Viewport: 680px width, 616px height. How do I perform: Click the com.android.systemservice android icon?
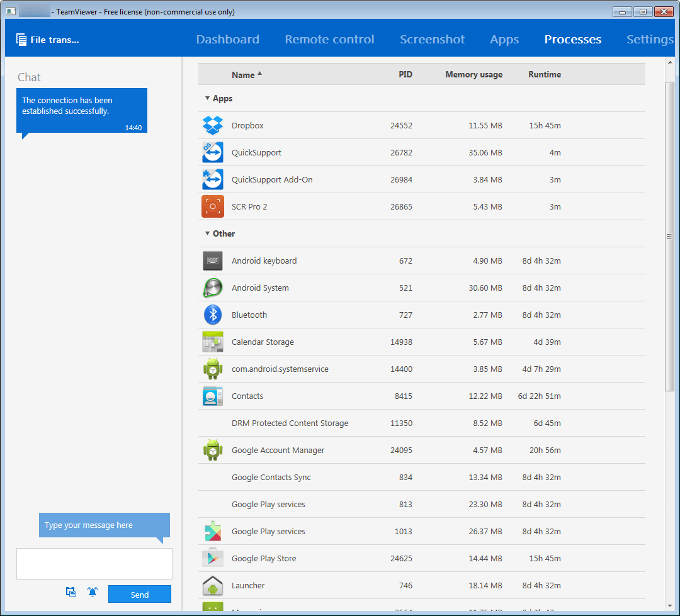213,369
